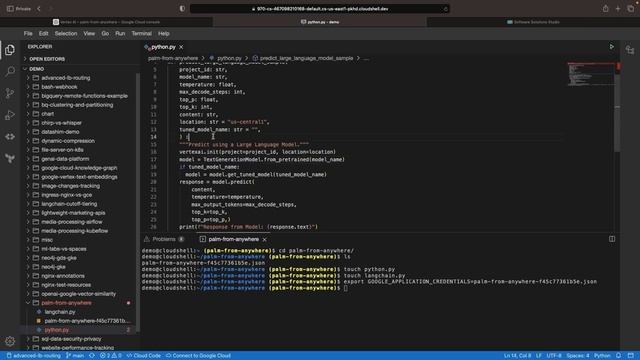Select python.py in the explorer tree
The height and width of the screenshot is (360, 640).
(57, 330)
